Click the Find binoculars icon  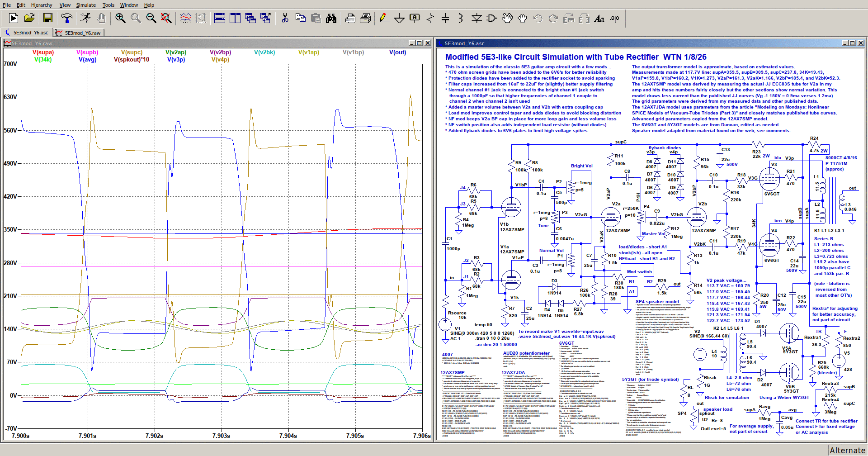(331, 18)
